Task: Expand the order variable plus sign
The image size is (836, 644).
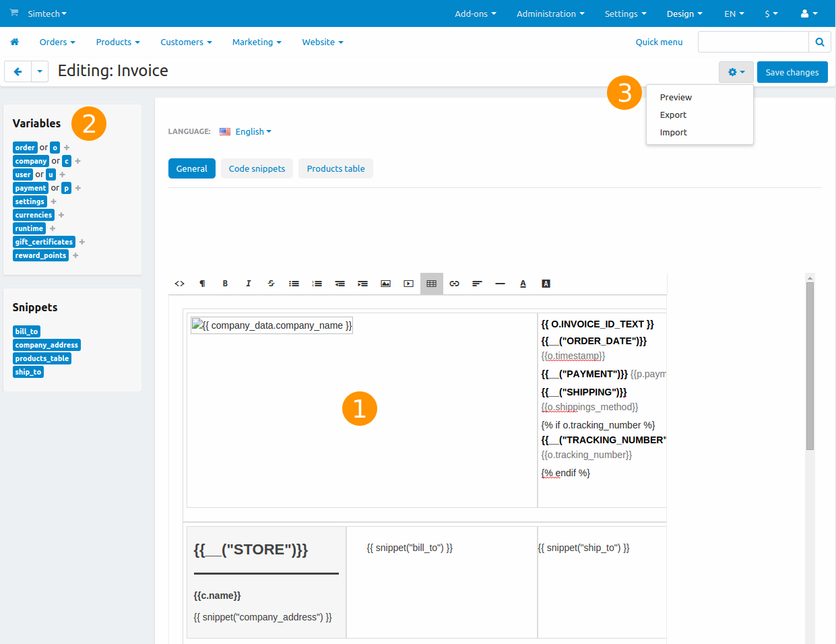Action: [x=67, y=148]
